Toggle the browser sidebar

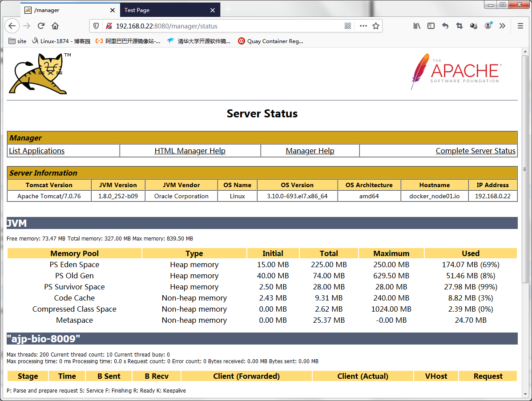click(431, 26)
